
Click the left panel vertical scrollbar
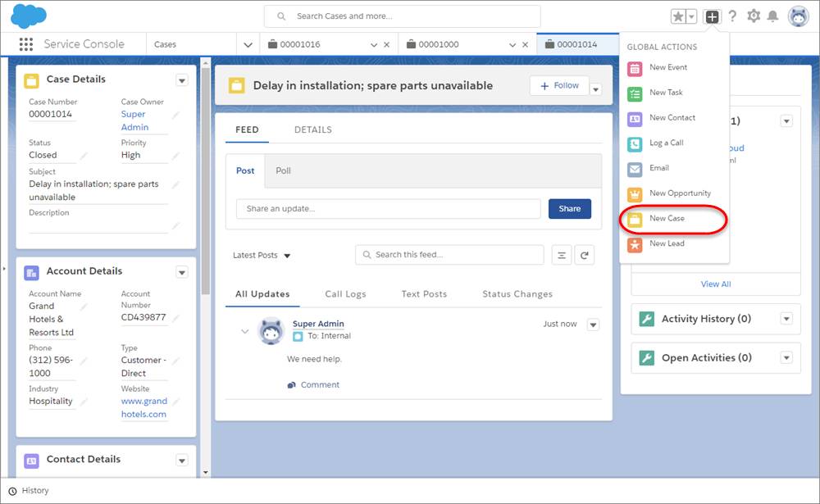pos(206,180)
